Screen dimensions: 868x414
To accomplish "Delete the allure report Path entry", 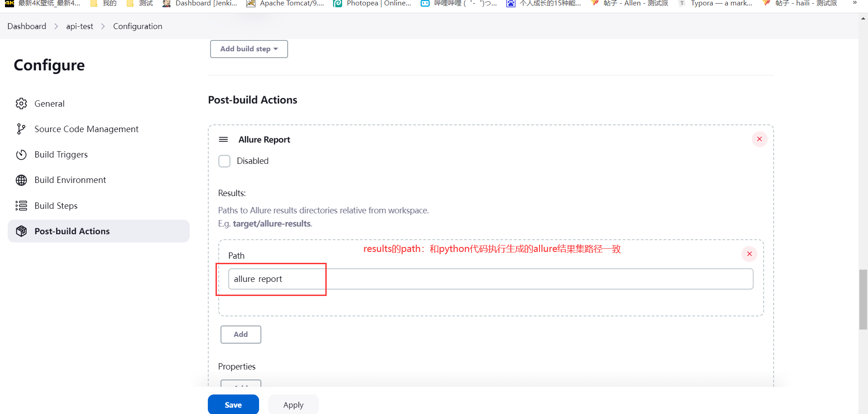I will pyautogui.click(x=750, y=254).
